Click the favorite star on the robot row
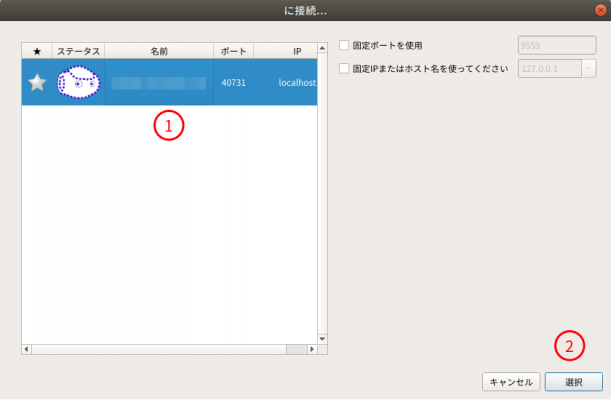This screenshot has width=611, height=400. click(37, 83)
